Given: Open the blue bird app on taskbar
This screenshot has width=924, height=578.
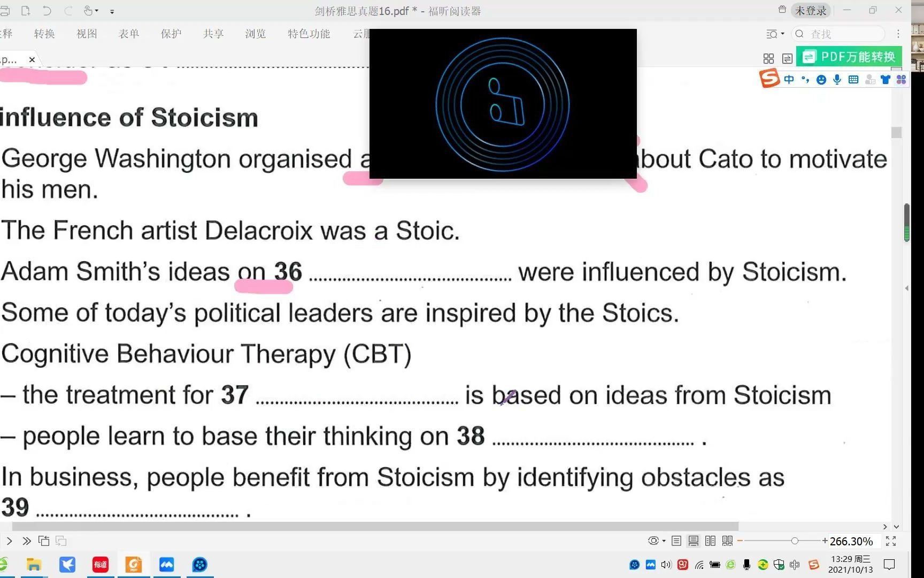Looking at the screenshot, I should pos(67,565).
